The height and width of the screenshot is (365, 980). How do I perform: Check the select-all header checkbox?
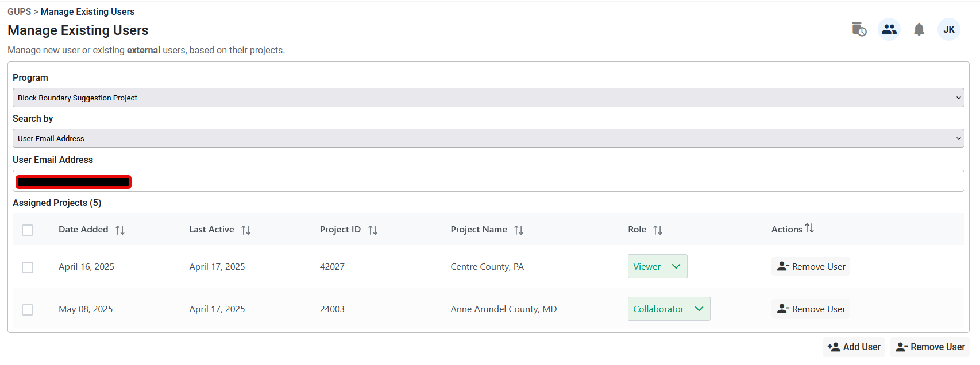coord(28,230)
